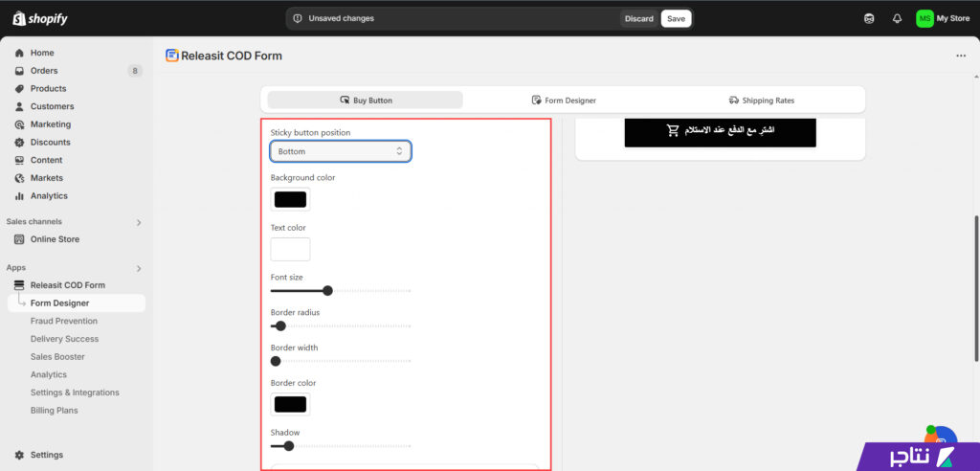Click the Content image icon

[19, 160]
